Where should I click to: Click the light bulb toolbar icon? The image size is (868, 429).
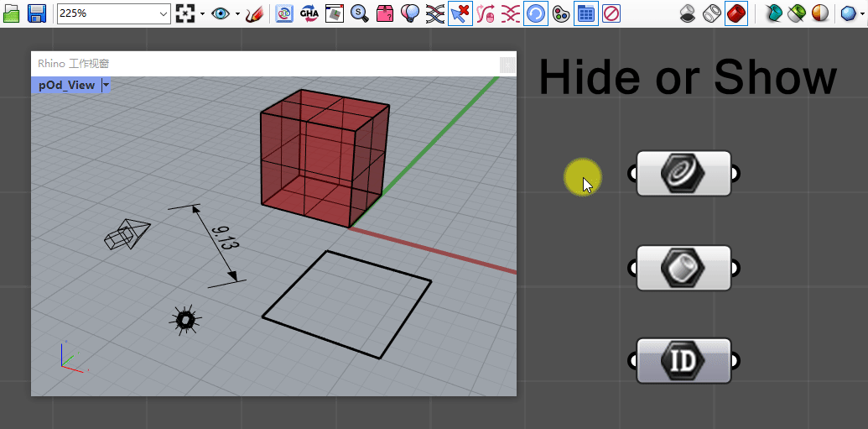pos(410,13)
